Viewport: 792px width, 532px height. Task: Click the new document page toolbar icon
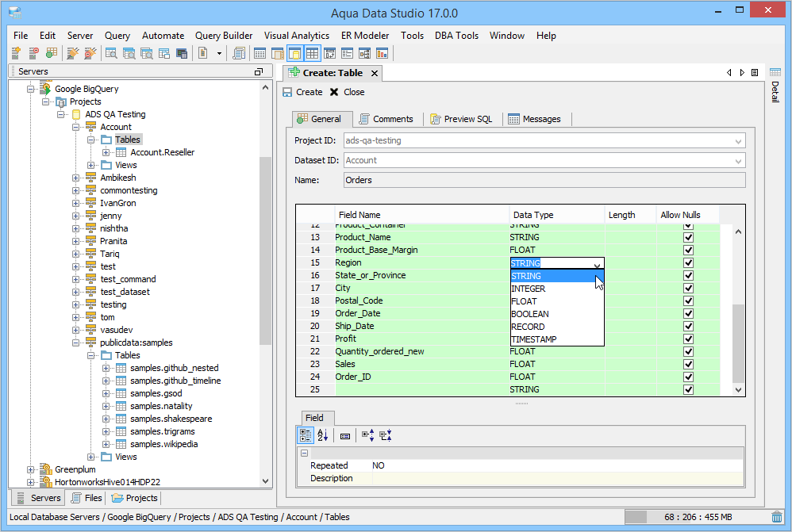coord(203,53)
